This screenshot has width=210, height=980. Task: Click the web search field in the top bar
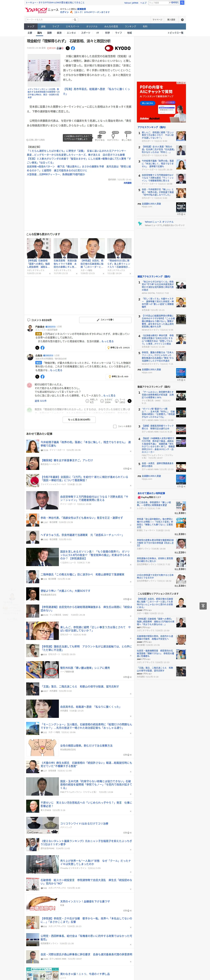(158, 3)
